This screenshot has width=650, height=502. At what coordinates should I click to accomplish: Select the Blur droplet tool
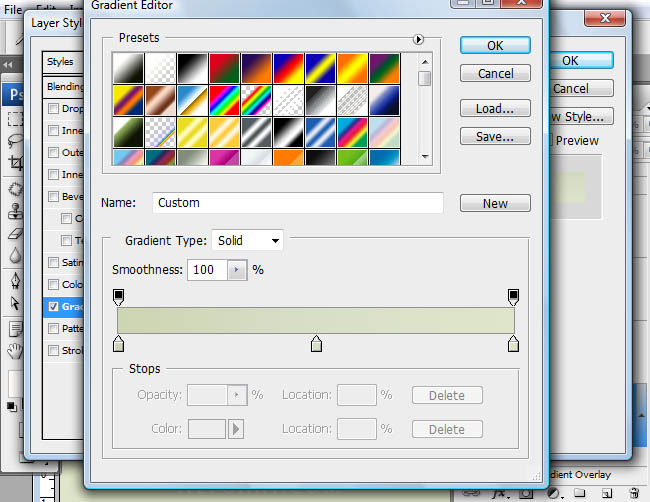tap(15, 255)
